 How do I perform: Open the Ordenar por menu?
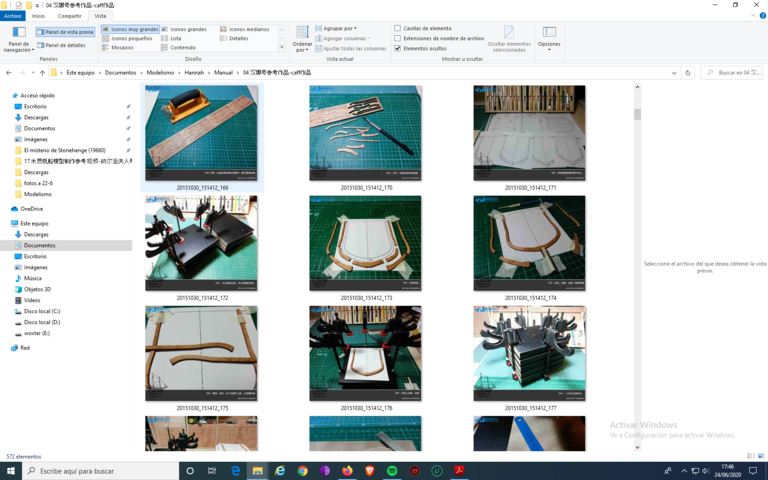pyautogui.click(x=302, y=39)
